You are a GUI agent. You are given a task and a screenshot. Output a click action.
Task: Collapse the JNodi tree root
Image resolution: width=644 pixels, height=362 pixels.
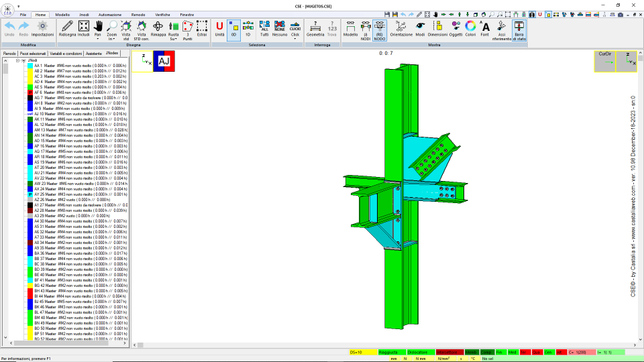click(17, 60)
